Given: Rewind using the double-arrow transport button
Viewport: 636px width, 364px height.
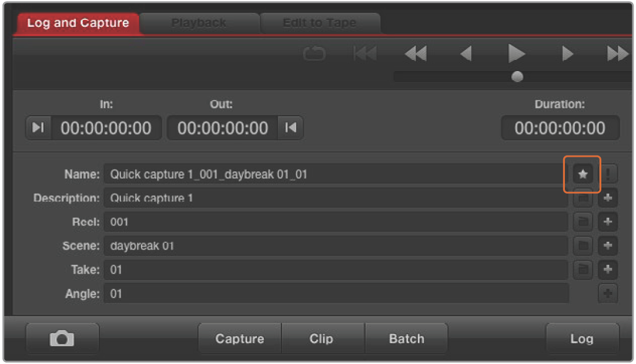Looking at the screenshot, I should (416, 54).
